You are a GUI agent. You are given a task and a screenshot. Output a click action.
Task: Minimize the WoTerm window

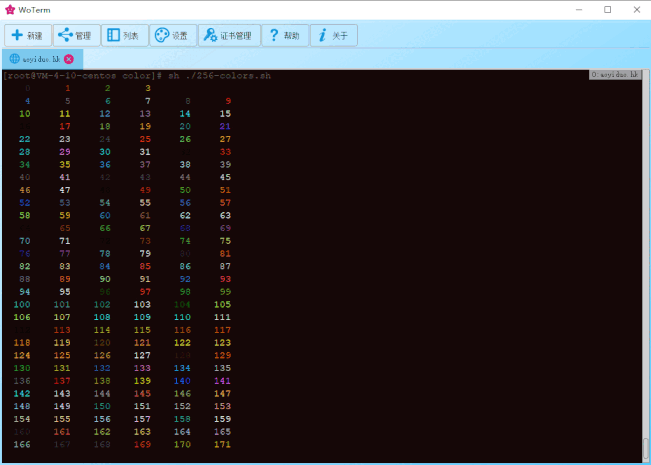pos(578,9)
